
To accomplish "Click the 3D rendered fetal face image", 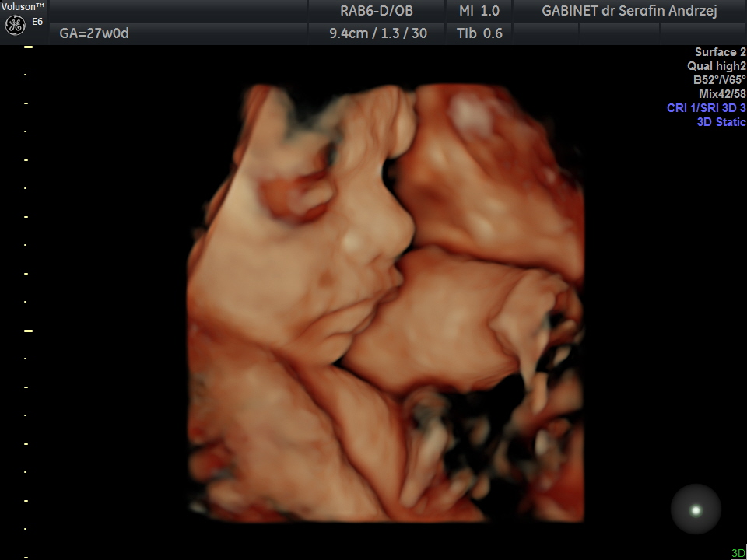I will [x=385, y=303].
